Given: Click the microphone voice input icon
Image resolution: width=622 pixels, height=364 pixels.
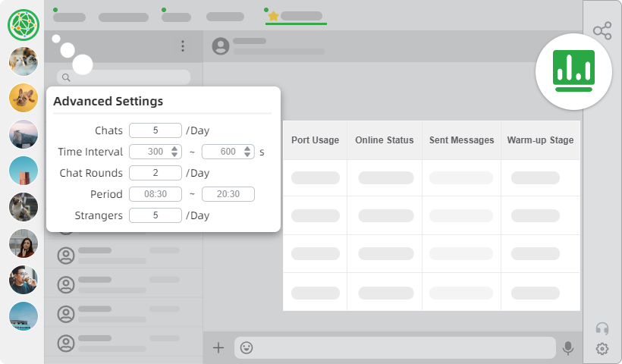Looking at the screenshot, I should [x=567, y=348].
